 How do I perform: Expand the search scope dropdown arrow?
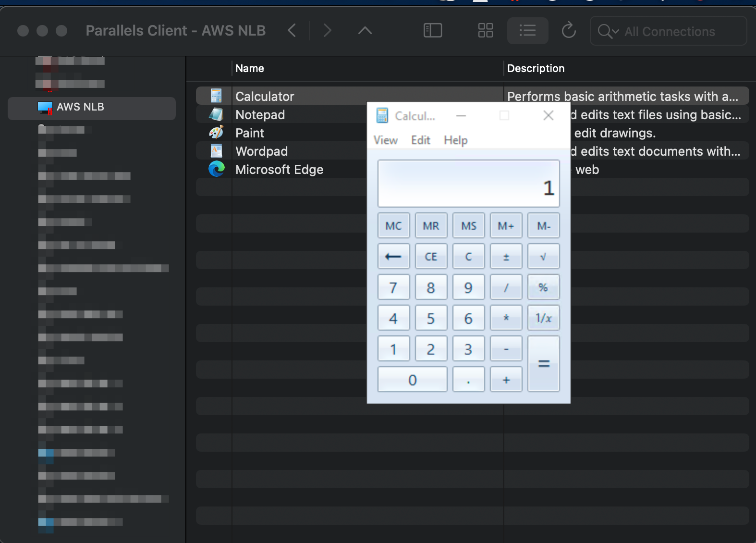tap(615, 32)
